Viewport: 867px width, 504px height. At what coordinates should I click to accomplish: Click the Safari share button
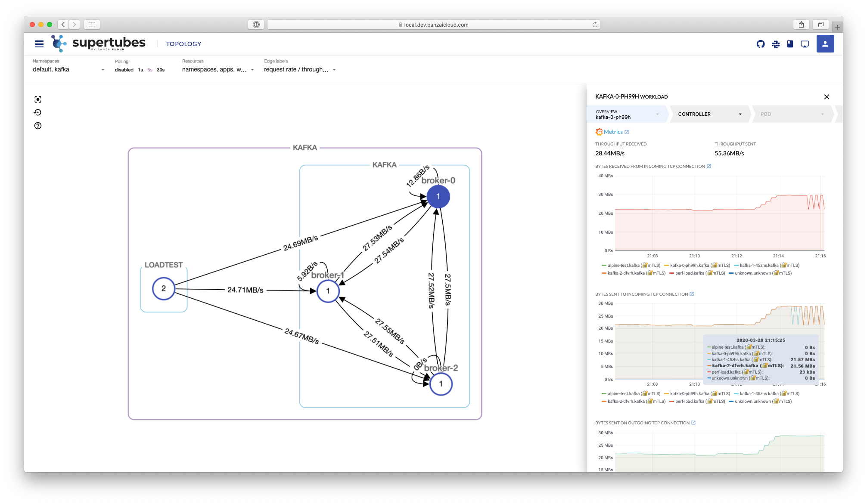coord(801,25)
